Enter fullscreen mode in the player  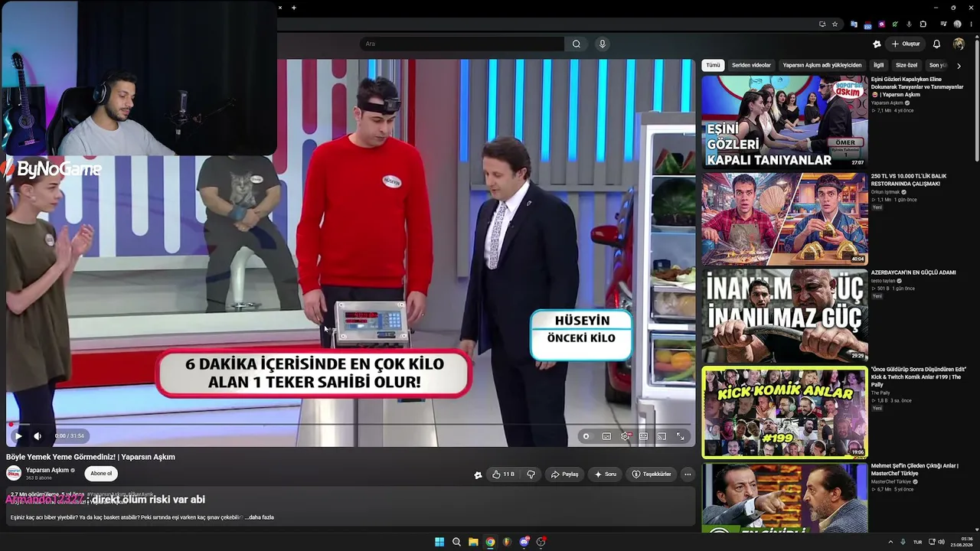click(680, 436)
